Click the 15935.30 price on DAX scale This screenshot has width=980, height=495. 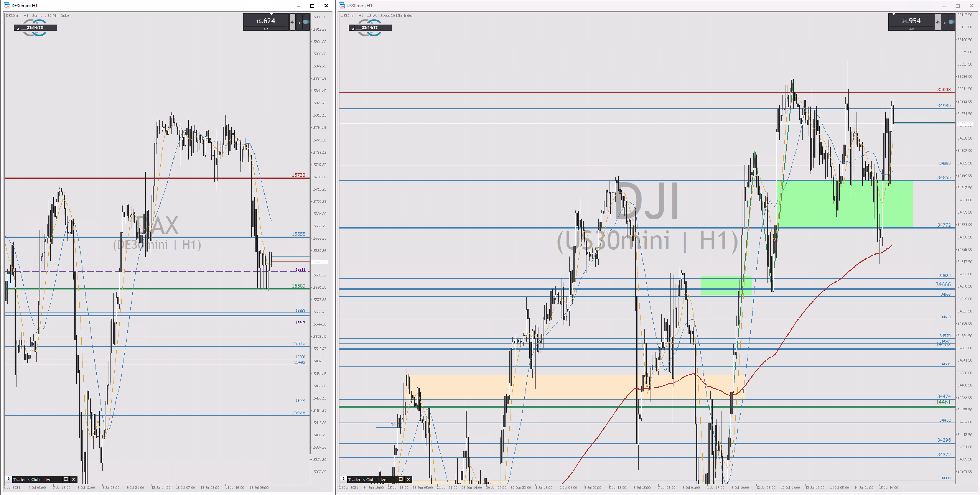[319, 17]
